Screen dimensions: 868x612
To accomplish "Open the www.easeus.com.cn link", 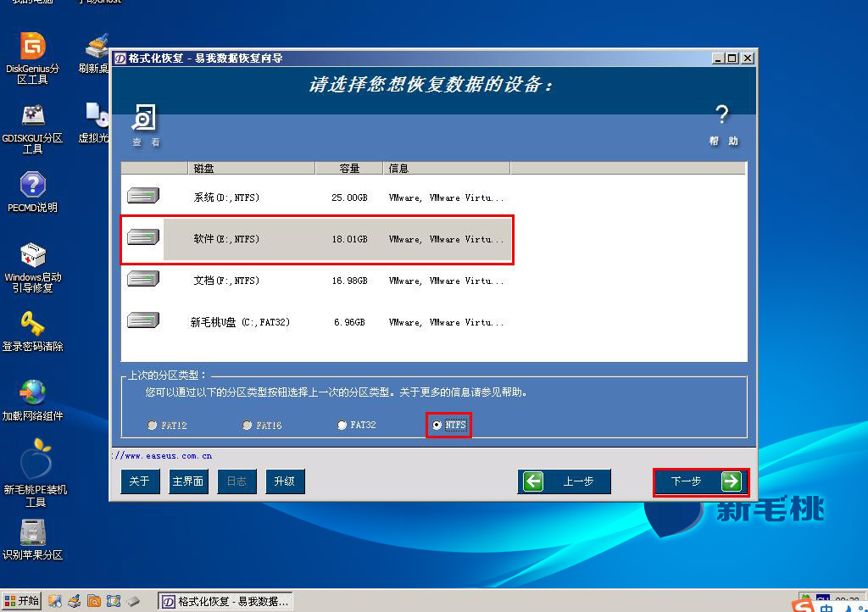I will 162,456.
